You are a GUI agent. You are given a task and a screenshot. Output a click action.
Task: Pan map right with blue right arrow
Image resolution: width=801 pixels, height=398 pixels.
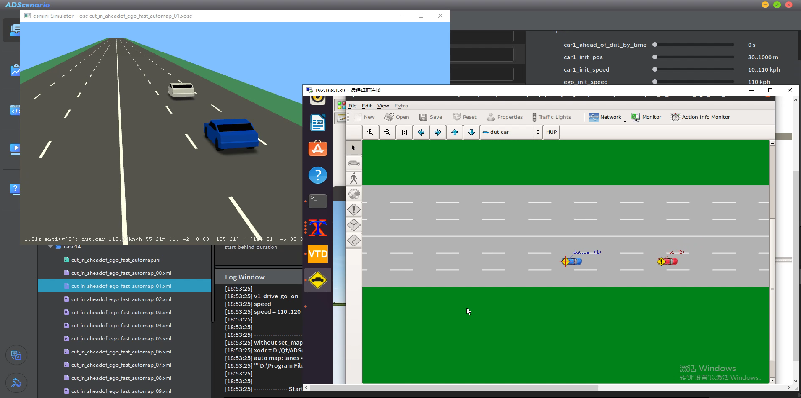tap(438, 132)
